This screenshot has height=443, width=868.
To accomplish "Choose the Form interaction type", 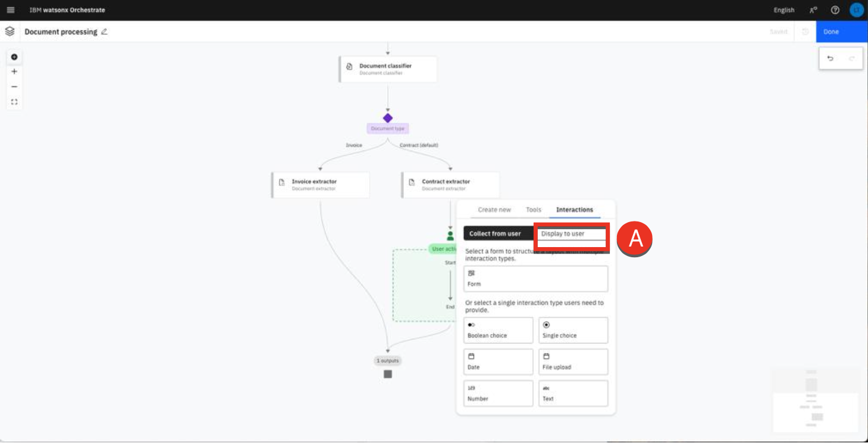I will tap(535, 279).
